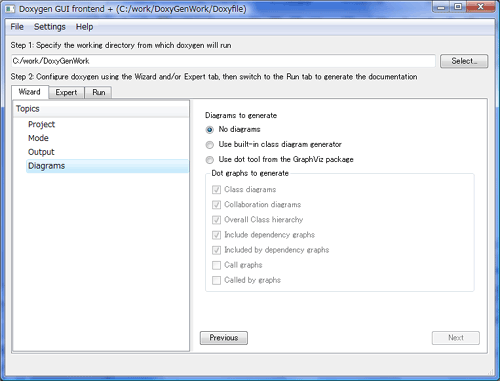Click the working directory path field

[x=223, y=61]
